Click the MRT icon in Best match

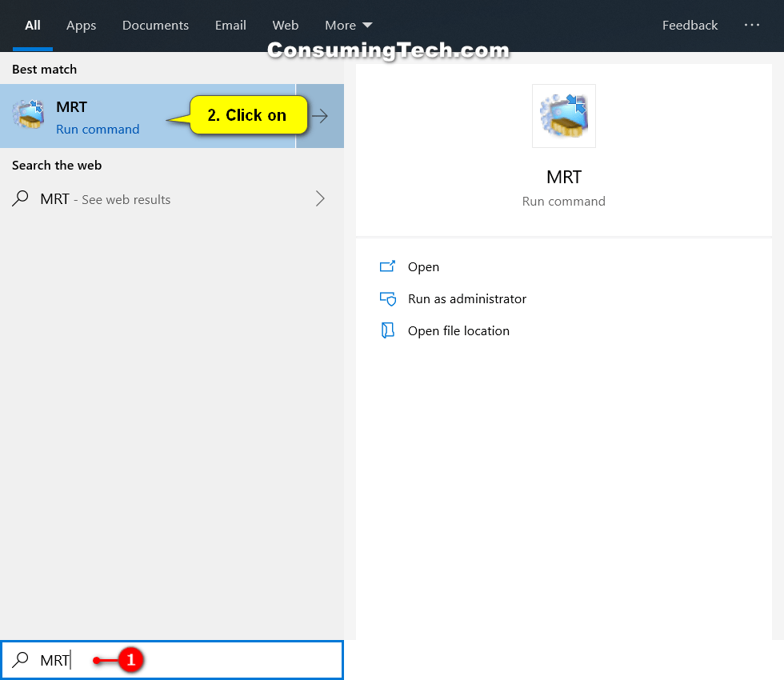tap(28, 114)
